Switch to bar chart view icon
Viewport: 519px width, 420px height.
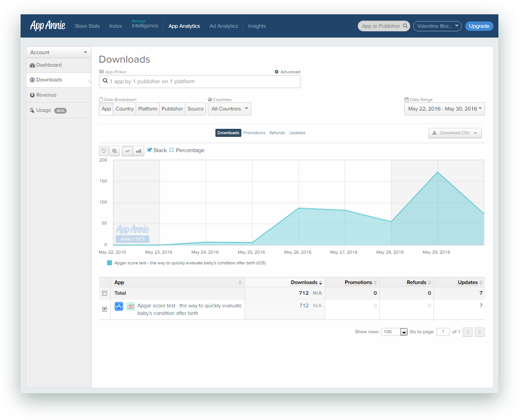(x=139, y=151)
